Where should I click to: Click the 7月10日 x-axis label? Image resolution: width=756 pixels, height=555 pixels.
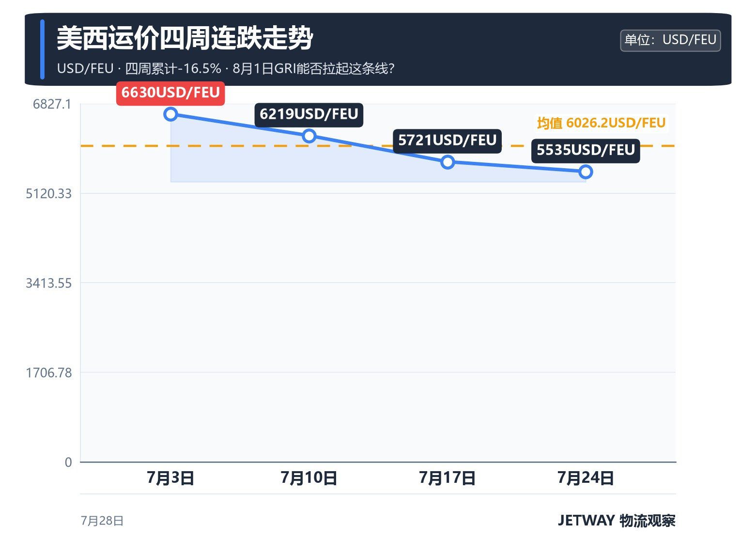point(309,478)
